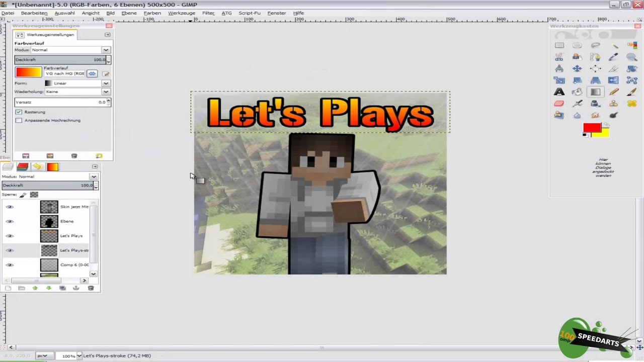This screenshot has width=644, height=362.
Task: Select the Alignment tool
Action: 595,68
